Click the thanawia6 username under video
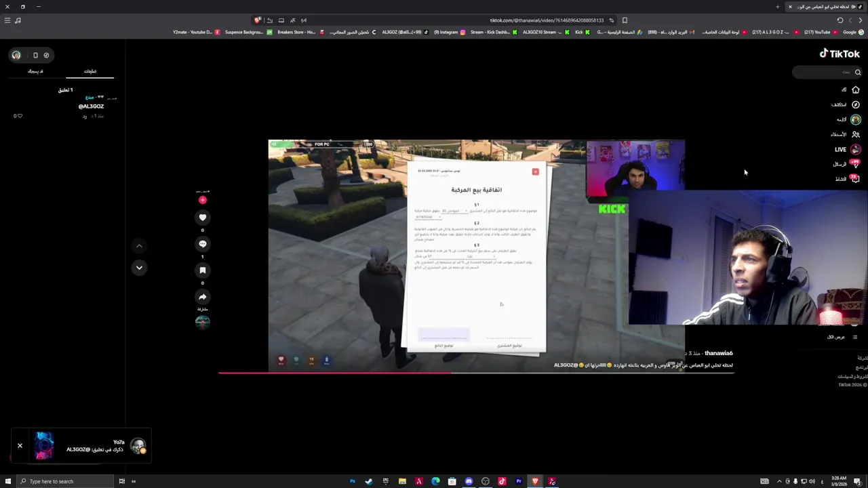This screenshot has height=488, width=868. pos(718,353)
